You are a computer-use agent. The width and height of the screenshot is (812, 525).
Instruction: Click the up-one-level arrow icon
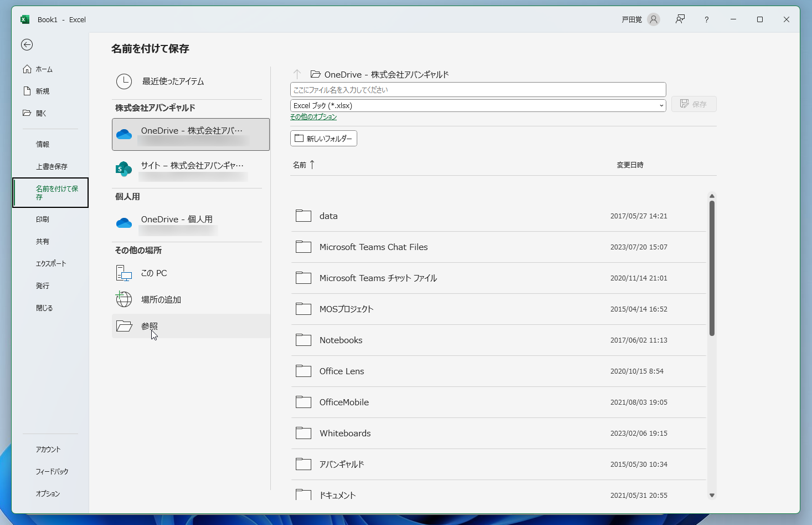297,74
